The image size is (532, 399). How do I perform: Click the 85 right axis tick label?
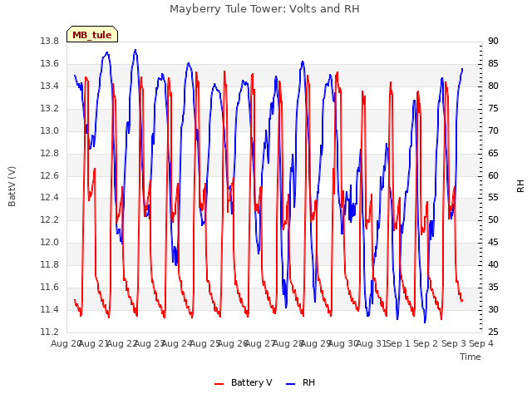click(x=493, y=64)
